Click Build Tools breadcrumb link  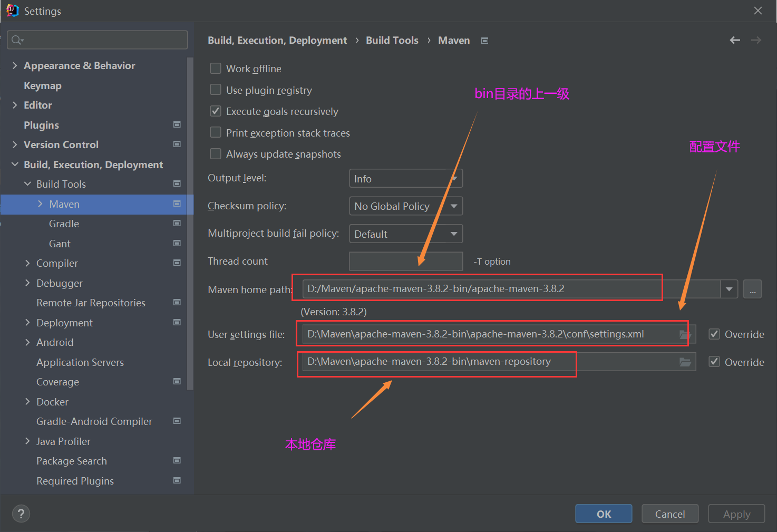point(392,40)
